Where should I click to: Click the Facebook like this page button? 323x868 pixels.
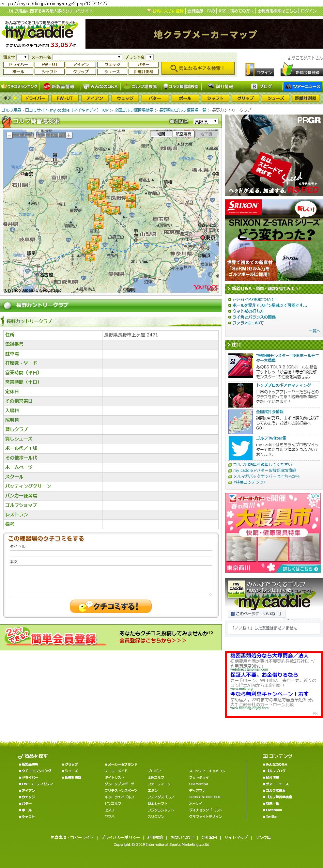click(x=257, y=613)
